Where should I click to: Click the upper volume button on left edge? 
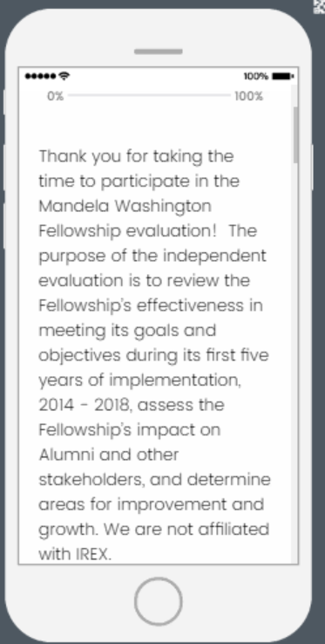(4, 168)
